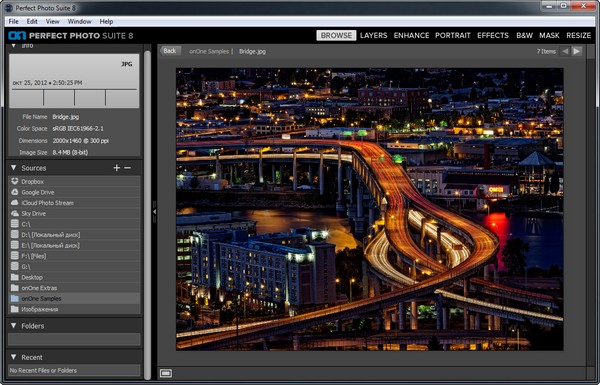600x385 pixels.
Task: Remove source with the minus icon
Action: 127,168
